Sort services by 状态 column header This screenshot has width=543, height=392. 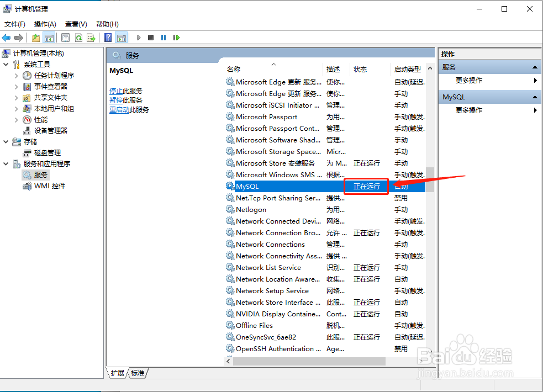(370, 70)
